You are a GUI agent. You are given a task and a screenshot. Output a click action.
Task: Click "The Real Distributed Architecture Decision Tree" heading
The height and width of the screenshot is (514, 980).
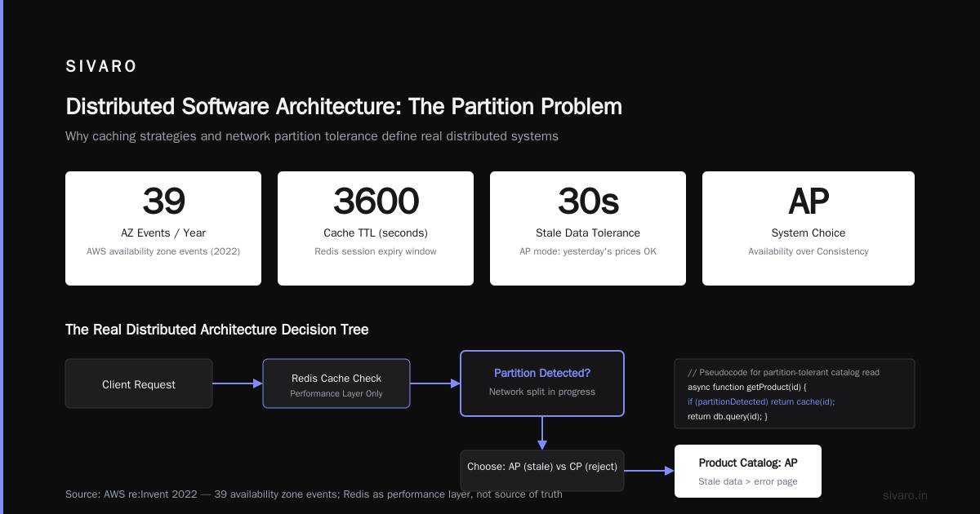(x=217, y=330)
